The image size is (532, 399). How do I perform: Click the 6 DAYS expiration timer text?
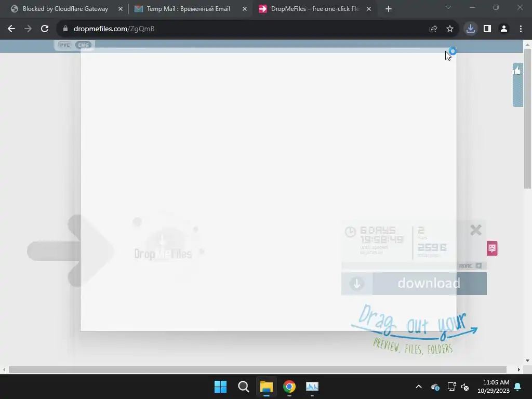pyautogui.click(x=378, y=230)
